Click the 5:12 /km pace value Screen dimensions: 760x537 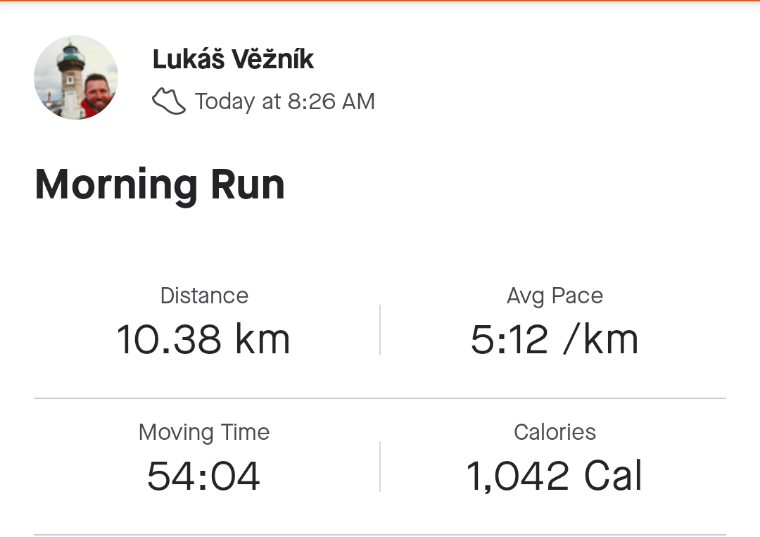click(554, 339)
